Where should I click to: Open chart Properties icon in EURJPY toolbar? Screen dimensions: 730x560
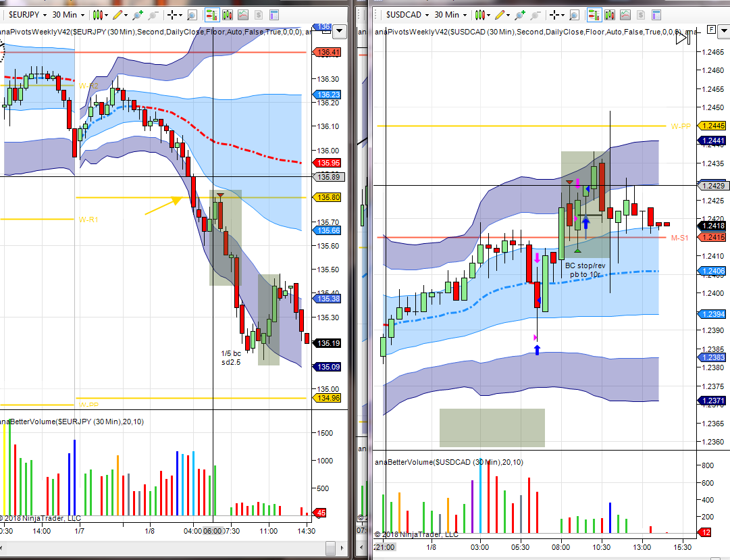[274, 15]
